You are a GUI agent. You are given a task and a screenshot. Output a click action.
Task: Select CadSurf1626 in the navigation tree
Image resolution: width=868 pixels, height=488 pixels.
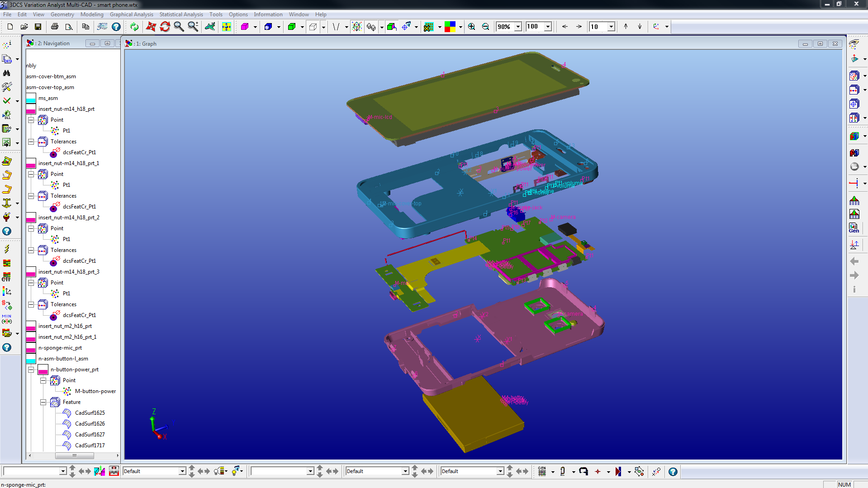pyautogui.click(x=90, y=424)
